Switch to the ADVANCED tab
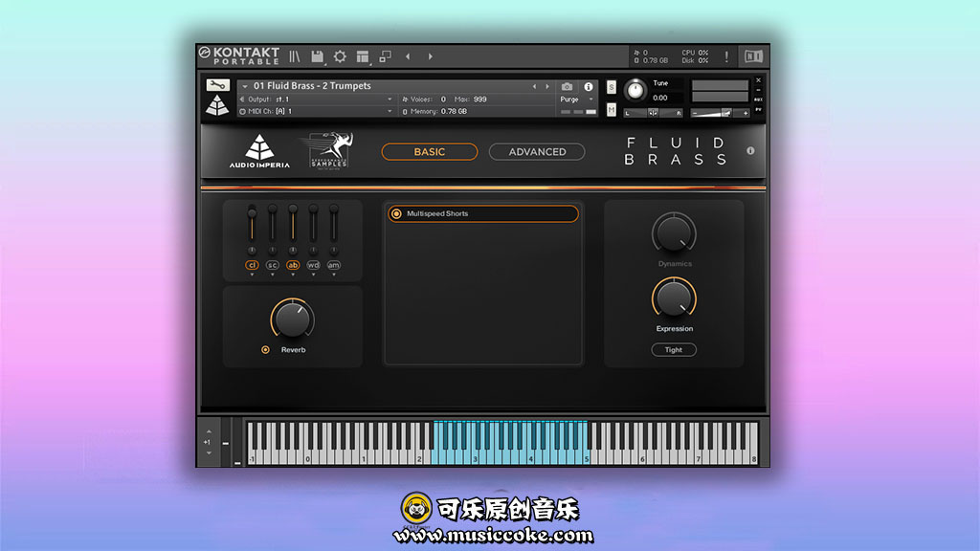 pyautogui.click(x=537, y=152)
